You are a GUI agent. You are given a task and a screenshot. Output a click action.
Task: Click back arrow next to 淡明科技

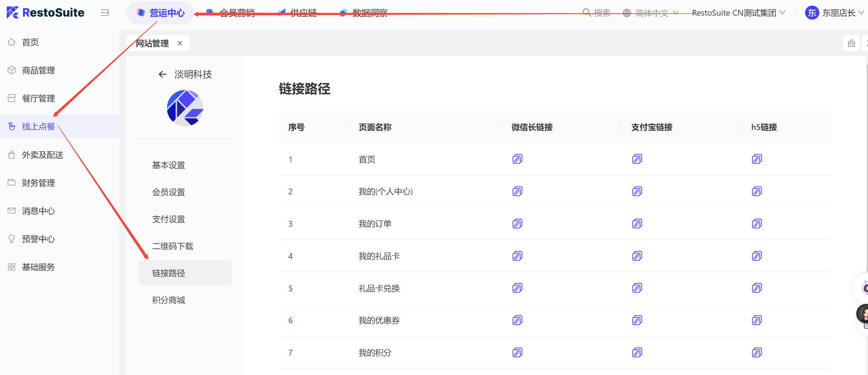[x=162, y=74]
